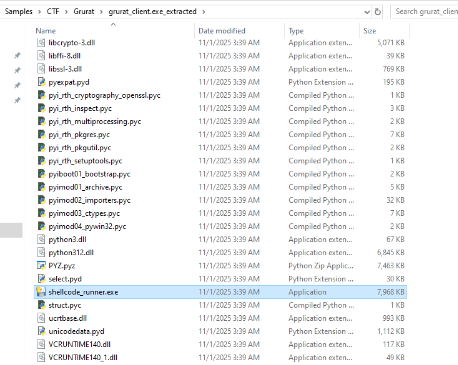Select the file name libcrypto-3.dll
Image resolution: width=458 pixels, height=365 pixels.
pos(72,43)
